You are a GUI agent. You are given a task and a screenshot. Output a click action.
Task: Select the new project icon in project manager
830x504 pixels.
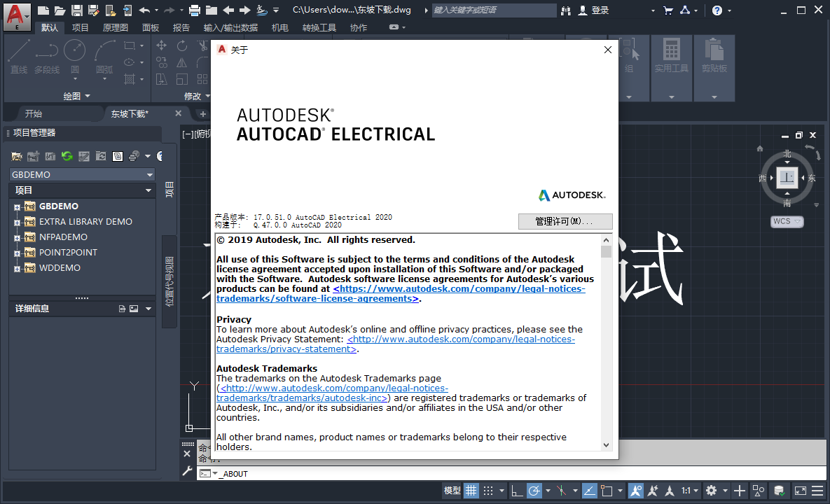32,155
